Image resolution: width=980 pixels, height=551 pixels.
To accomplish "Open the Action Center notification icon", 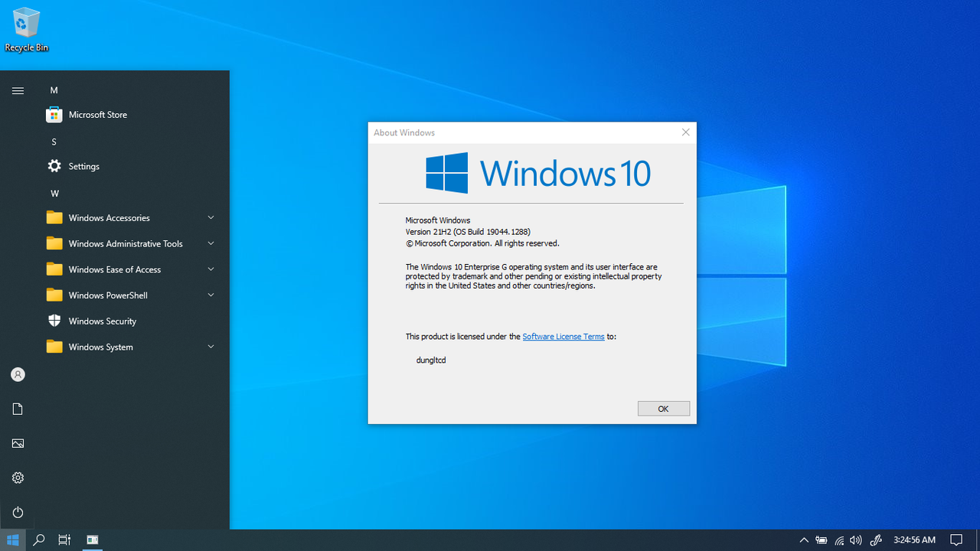I will tap(956, 540).
